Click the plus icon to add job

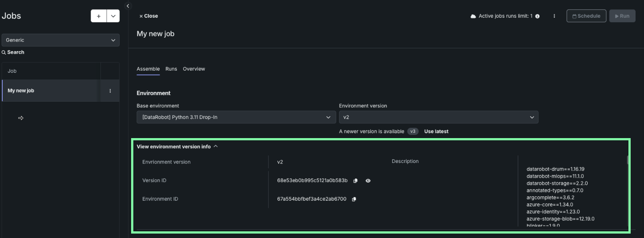(x=99, y=16)
